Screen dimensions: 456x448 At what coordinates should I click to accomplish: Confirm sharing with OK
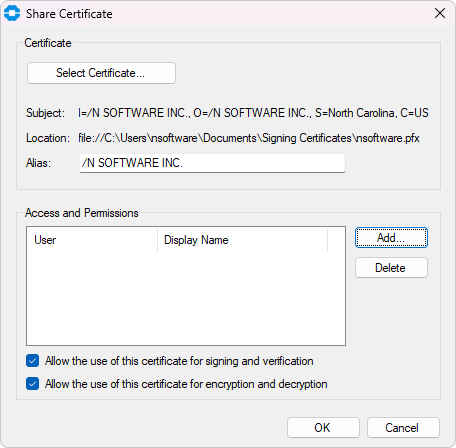pyautogui.click(x=323, y=428)
